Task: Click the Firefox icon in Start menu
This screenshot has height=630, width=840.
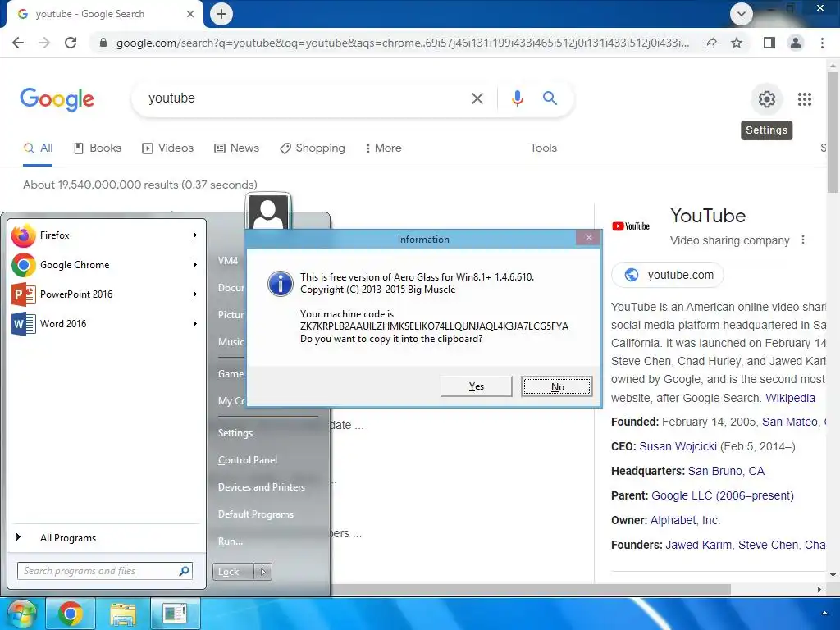Action: click(24, 235)
